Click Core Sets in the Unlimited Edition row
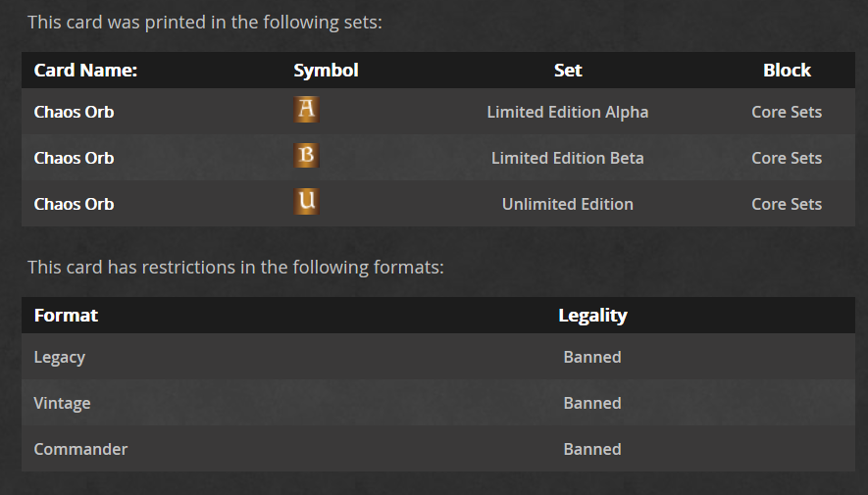Viewport: 868px width, 495px height. [787, 204]
